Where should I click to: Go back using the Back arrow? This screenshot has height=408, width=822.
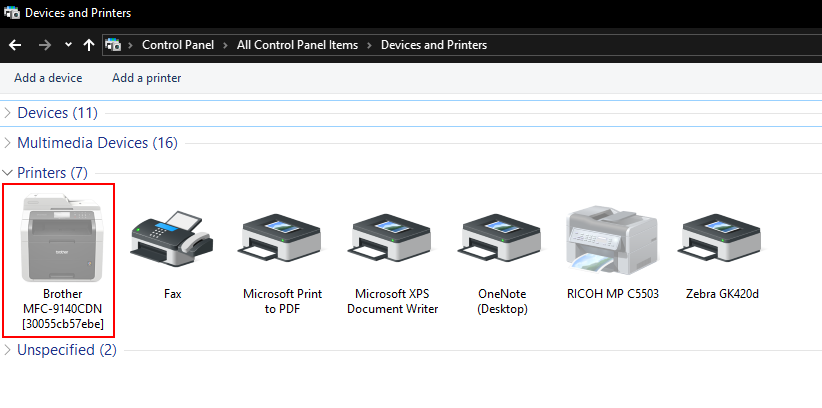[x=15, y=45]
